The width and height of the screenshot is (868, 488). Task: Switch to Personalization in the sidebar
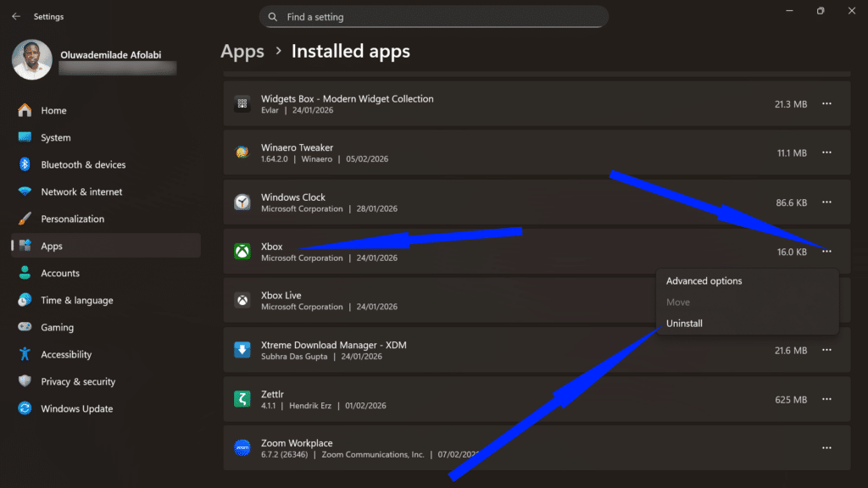75,219
